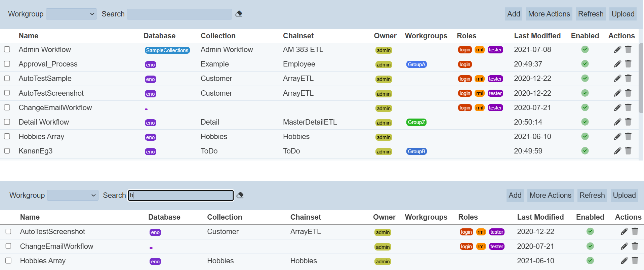The image size is (644, 270).
Task: Click the Name column header in top table
Action: click(x=29, y=36)
